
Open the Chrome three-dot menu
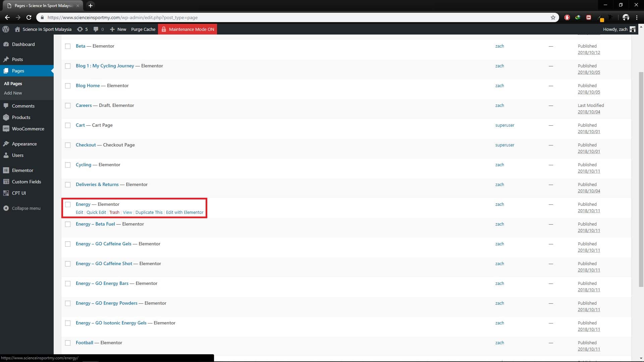(637, 17)
